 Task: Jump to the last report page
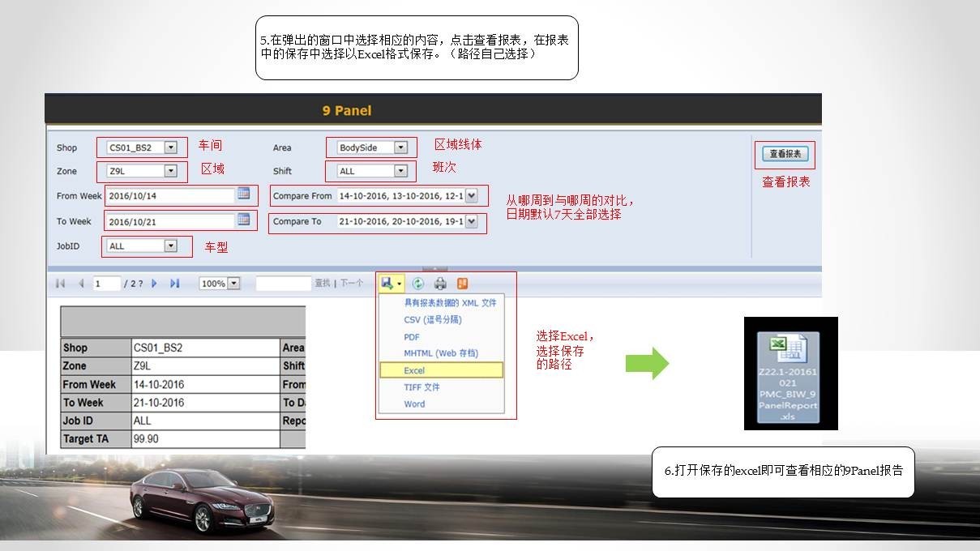174,284
